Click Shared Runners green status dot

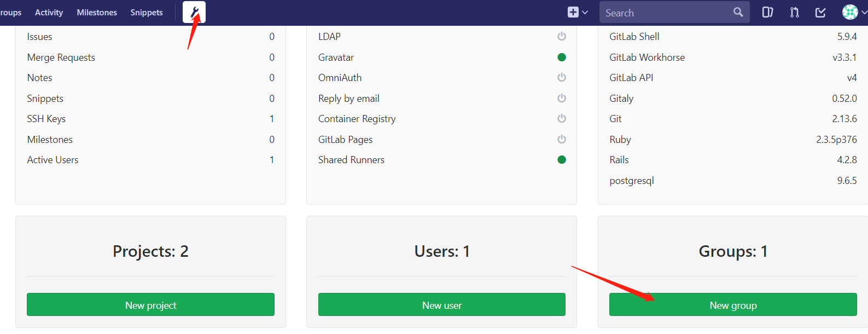tap(562, 159)
